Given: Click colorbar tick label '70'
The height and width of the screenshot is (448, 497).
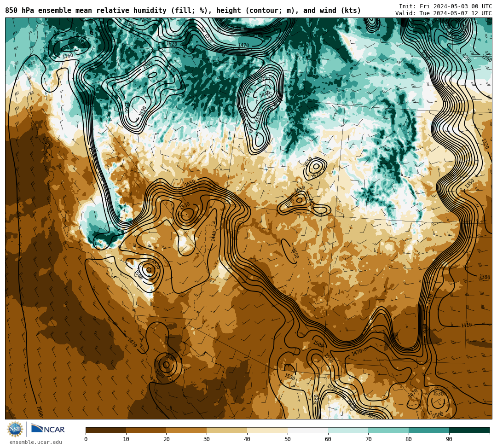Looking at the screenshot, I should click(368, 439).
